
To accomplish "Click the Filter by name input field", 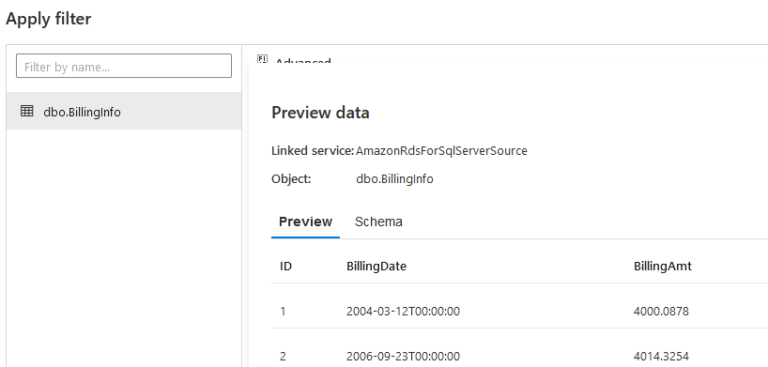I will pos(124,66).
